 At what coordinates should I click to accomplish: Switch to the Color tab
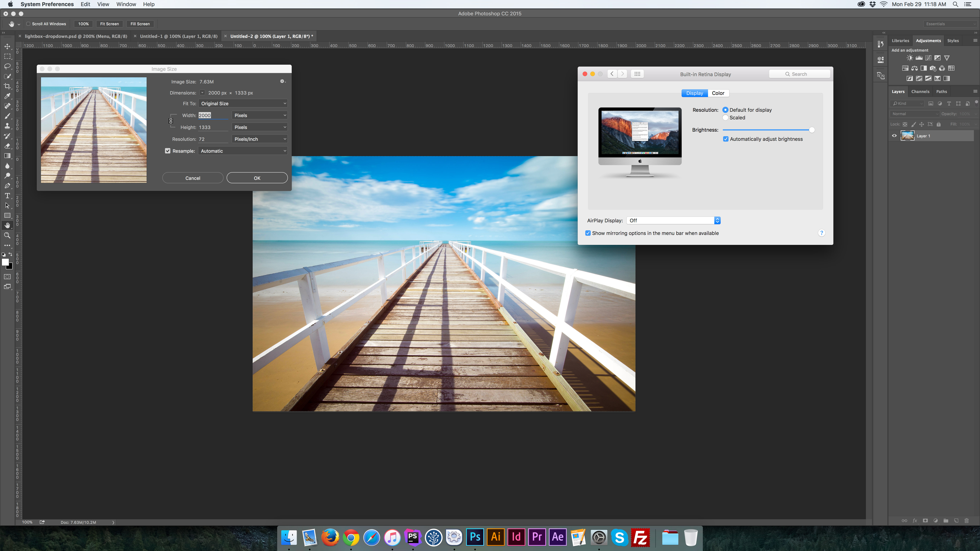pyautogui.click(x=718, y=93)
